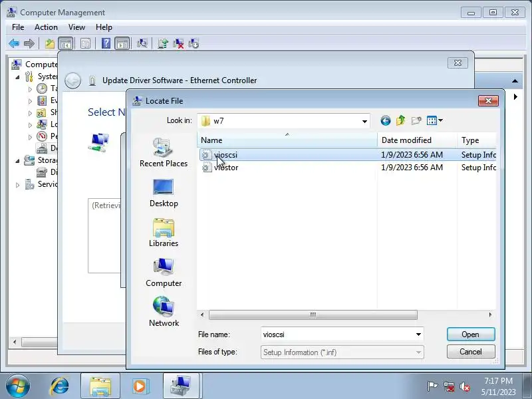Image resolution: width=532 pixels, height=399 pixels.
Task: Select Device Manager tree item icon
Action: (x=42, y=148)
